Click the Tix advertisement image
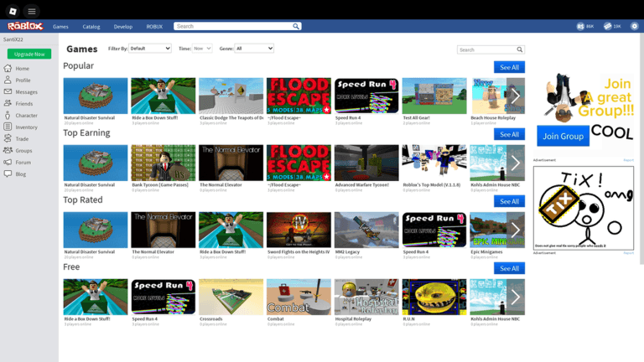 click(x=584, y=208)
